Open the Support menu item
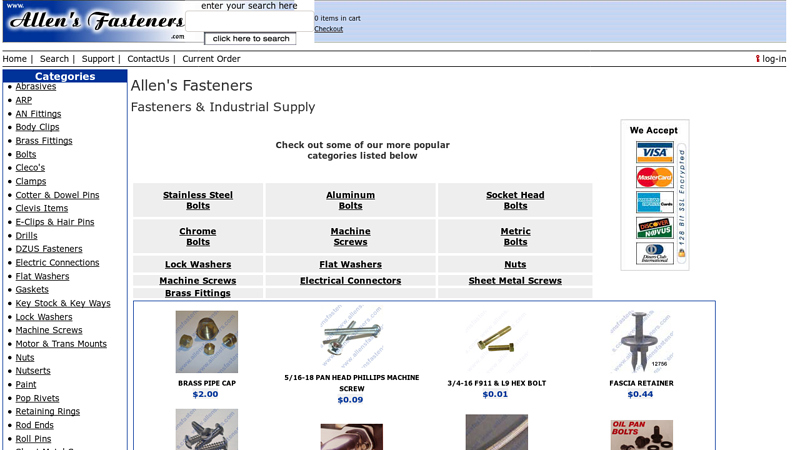Image resolution: width=800 pixels, height=450 pixels. click(98, 59)
